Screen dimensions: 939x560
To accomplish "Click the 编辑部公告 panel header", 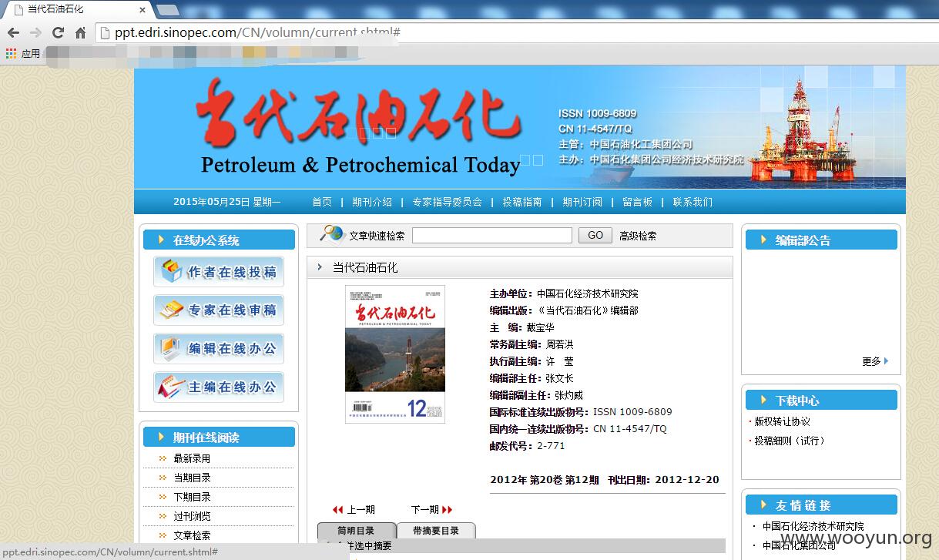I will tap(821, 240).
